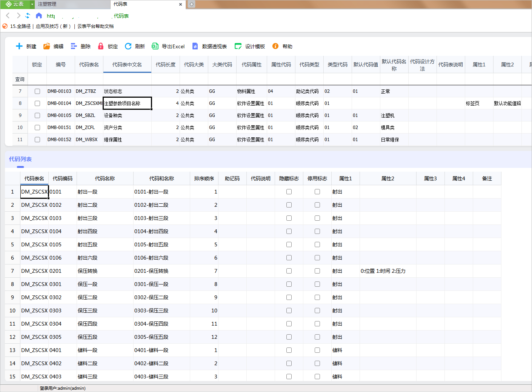
Task: Click the 删除 icon in toolbar
Action: (x=74, y=46)
